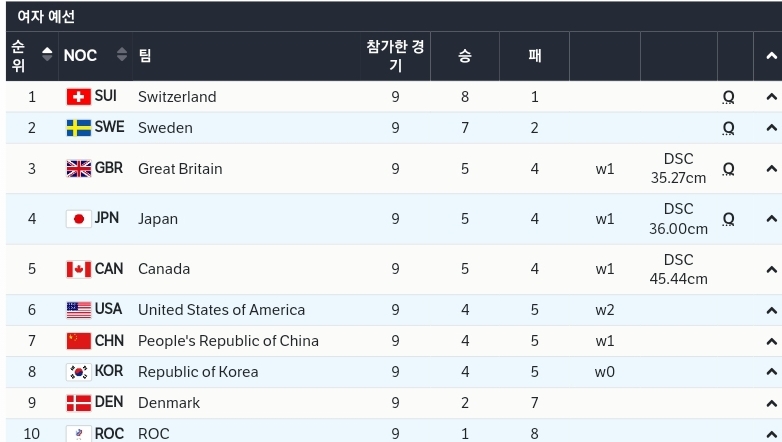
Task: Click the Japan flag icon
Action: pos(79,219)
